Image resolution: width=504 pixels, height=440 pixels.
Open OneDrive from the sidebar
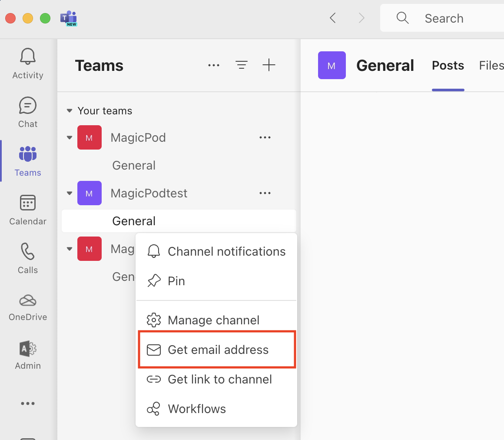click(28, 308)
